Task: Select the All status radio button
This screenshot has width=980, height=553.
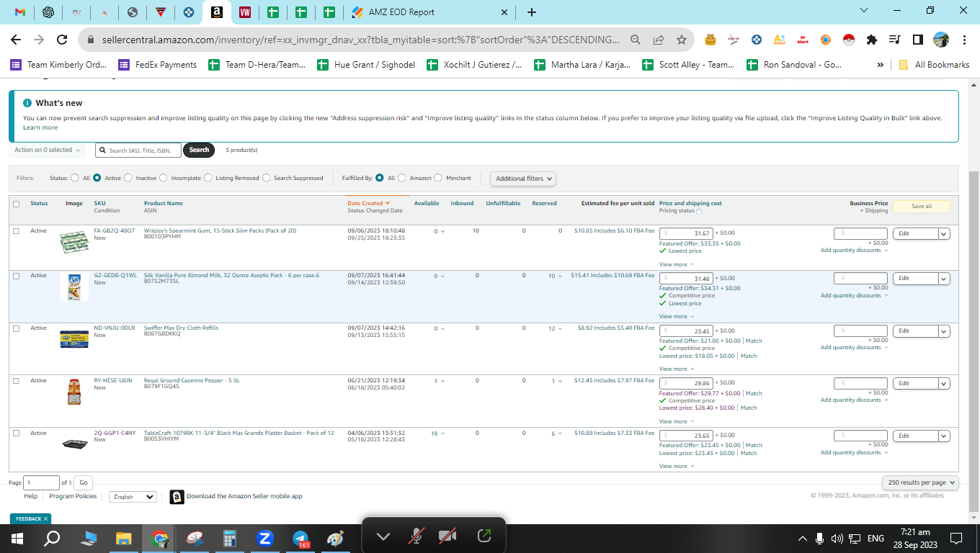Action: tap(75, 178)
